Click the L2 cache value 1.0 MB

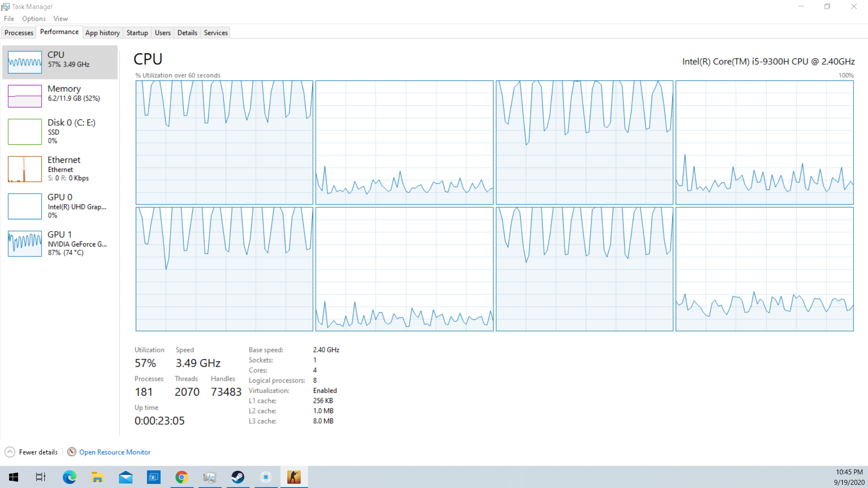323,411
